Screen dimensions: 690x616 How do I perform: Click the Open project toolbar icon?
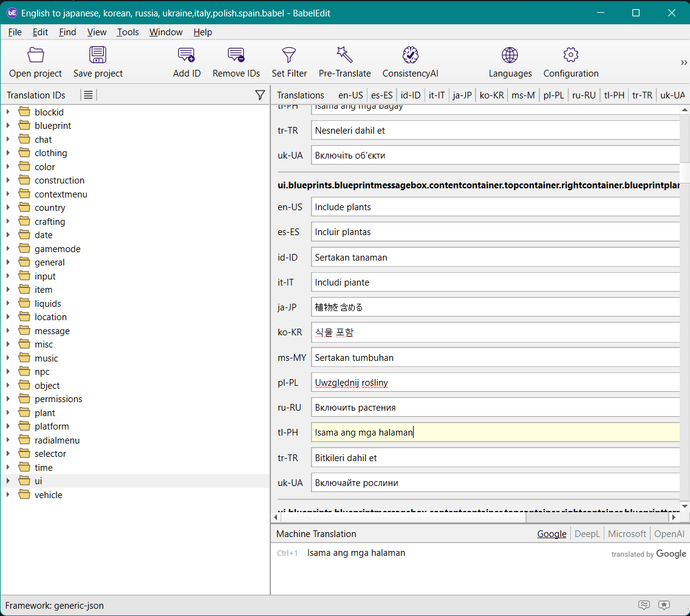pyautogui.click(x=36, y=55)
